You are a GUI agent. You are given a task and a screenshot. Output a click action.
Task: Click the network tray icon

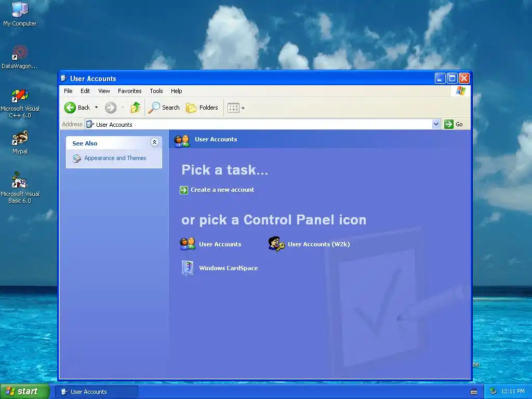tap(493, 392)
